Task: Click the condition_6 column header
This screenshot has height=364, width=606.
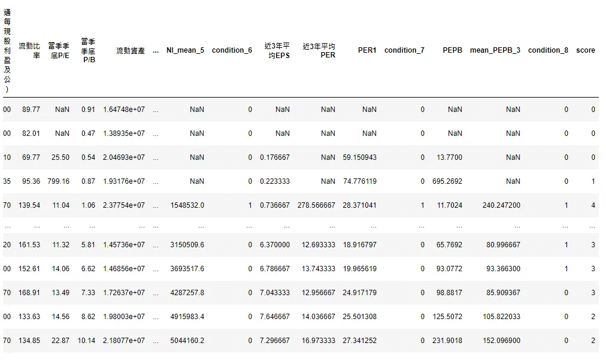Action: [x=232, y=50]
